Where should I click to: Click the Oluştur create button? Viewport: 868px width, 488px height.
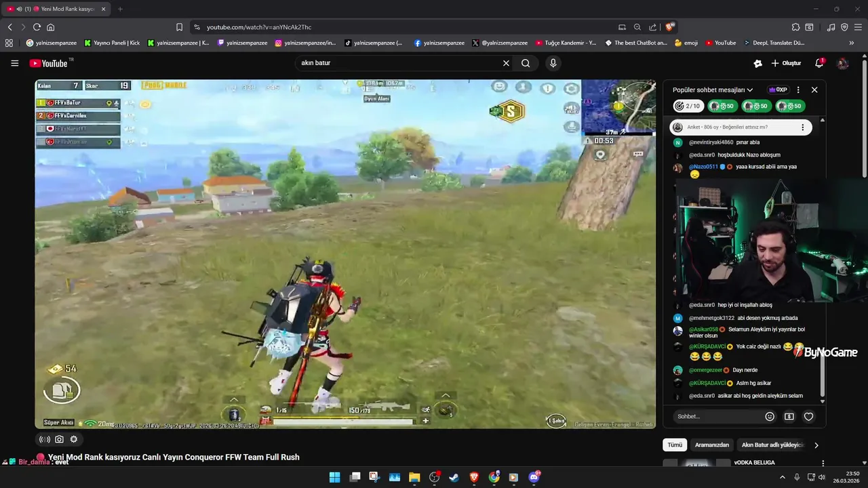786,63
